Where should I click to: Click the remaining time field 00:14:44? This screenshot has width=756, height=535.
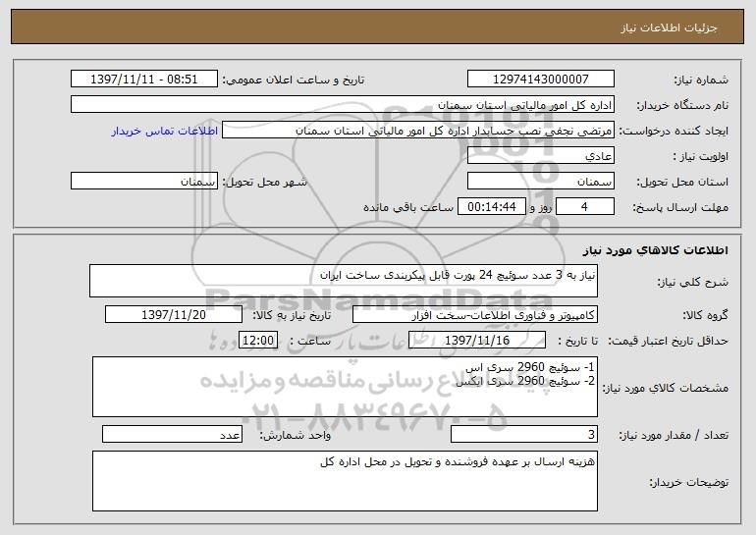[491, 207]
